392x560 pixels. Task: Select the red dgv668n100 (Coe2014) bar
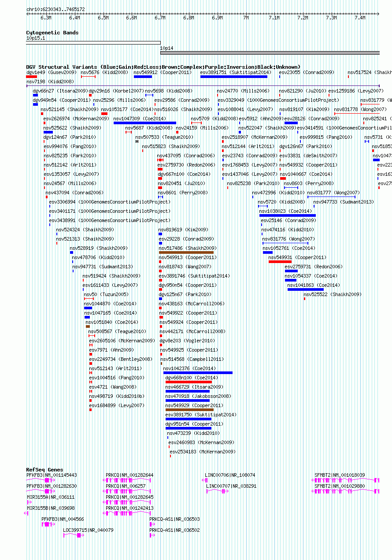pos(189,382)
